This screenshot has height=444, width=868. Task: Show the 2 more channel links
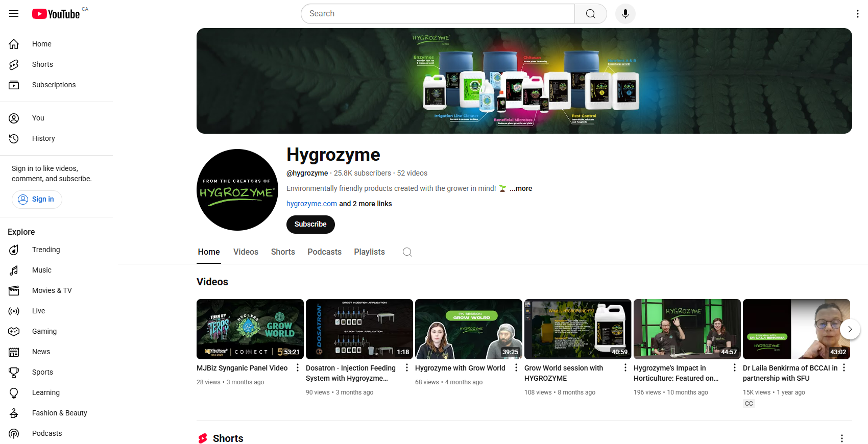pos(366,204)
